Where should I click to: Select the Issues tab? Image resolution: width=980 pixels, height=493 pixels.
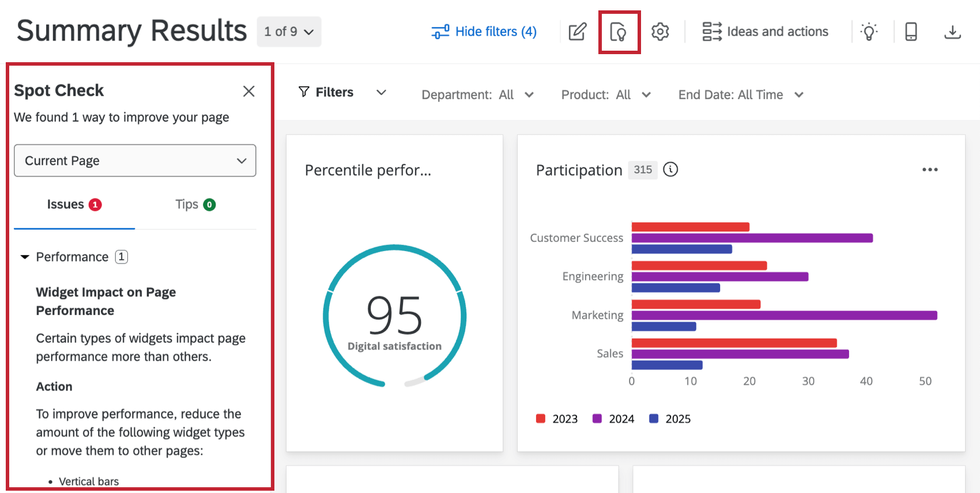74,204
